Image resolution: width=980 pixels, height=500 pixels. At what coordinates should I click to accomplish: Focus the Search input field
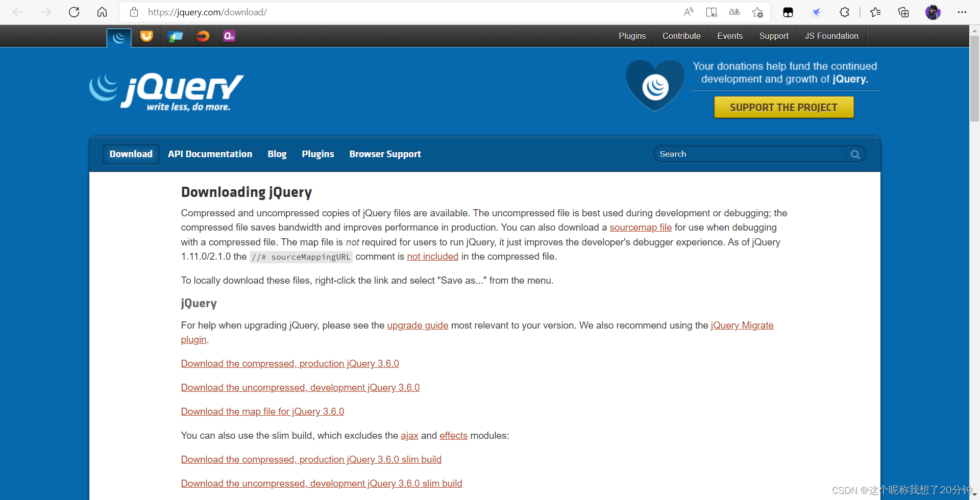(x=750, y=154)
